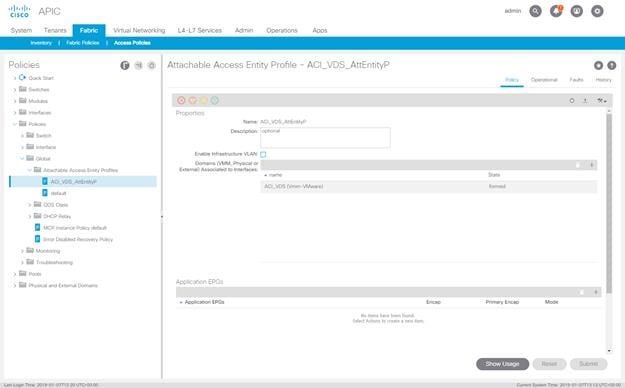Click the yellow minor fault icon

click(x=203, y=100)
